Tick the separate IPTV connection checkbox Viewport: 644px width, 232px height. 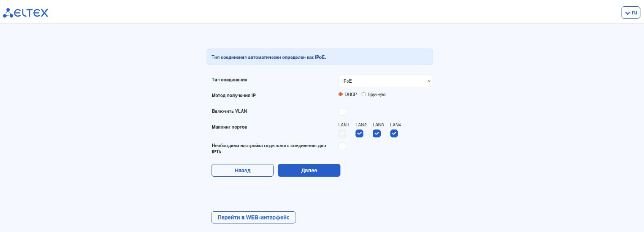[x=342, y=146]
